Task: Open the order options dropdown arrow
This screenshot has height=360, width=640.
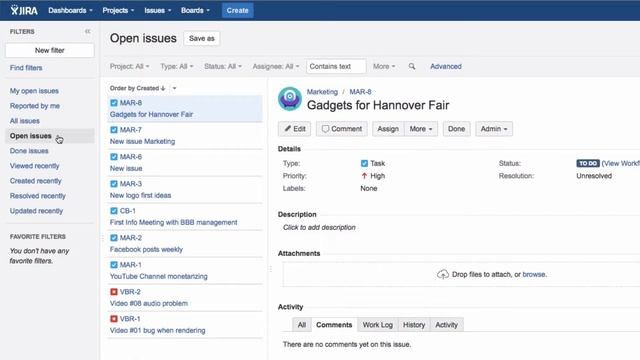Action: pos(174,88)
